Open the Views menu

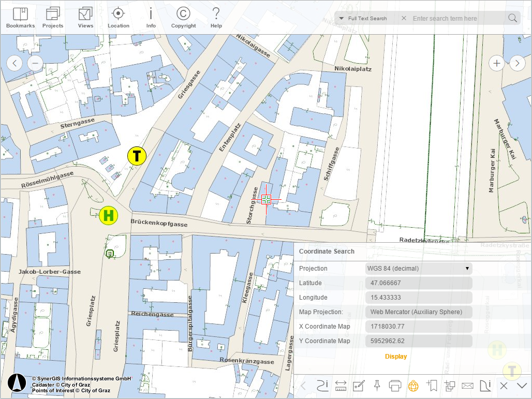pyautogui.click(x=85, y=17)
